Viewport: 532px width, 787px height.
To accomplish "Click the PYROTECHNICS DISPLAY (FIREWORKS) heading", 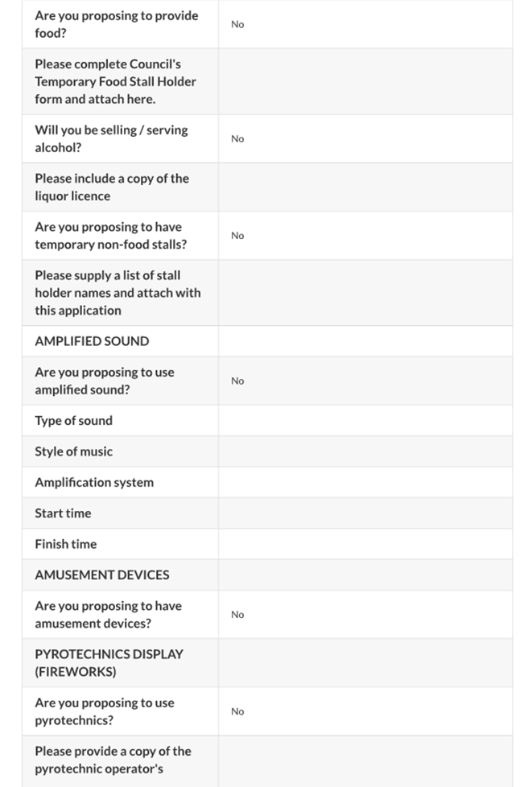I will [109, 662].
